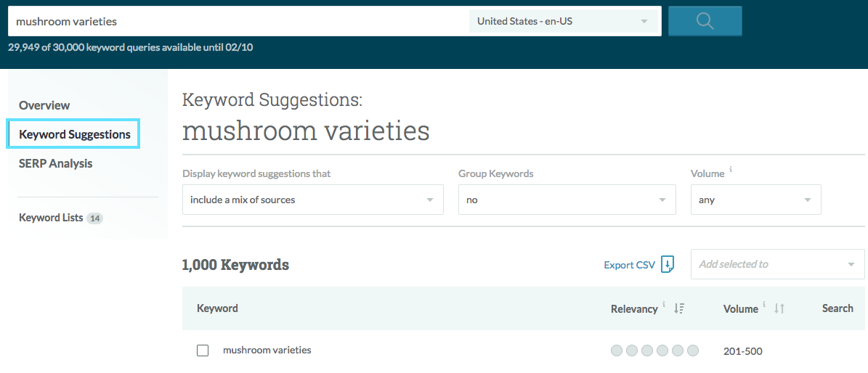Go to the Overview section
Viewport: 868px width, 373px height.
click(x=44, y=105)
